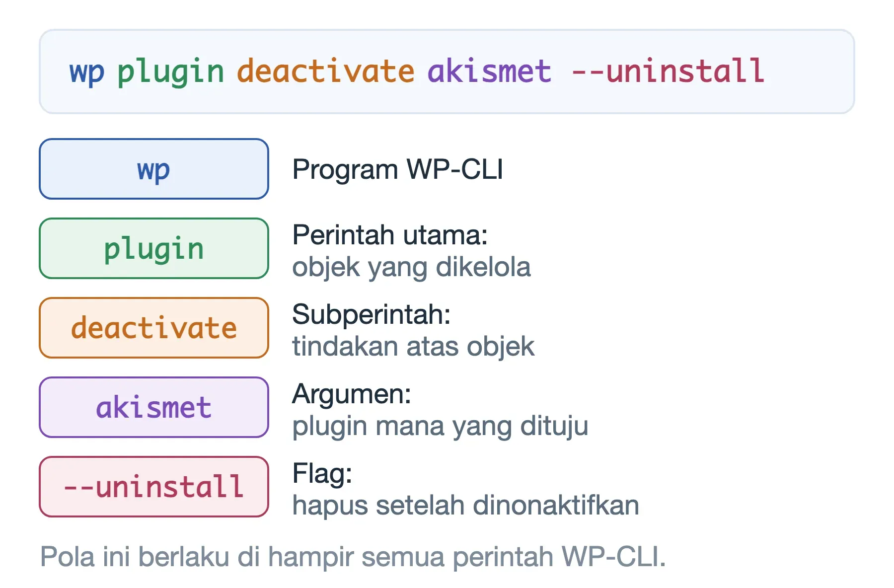Click 'deactivate' in the top command line

(326, 71)
